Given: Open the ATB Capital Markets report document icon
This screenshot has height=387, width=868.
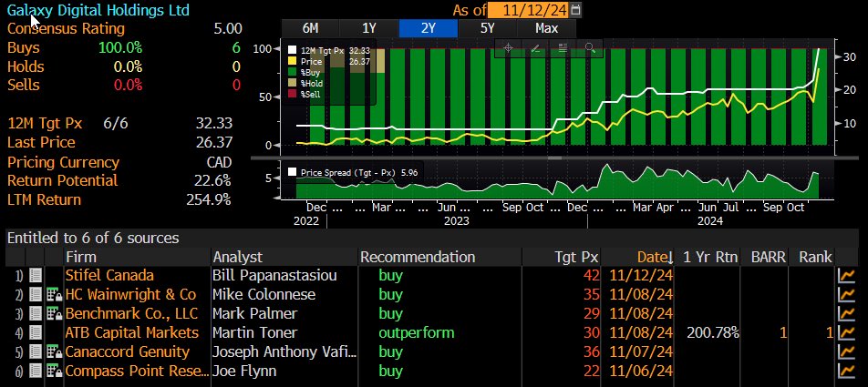Looking at the screenshot, I should click(36, 333).
